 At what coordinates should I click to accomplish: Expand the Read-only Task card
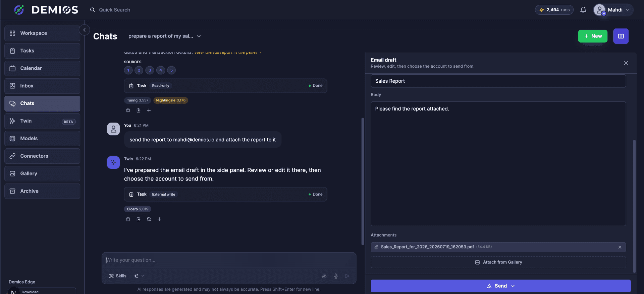(x=225, y=86)
